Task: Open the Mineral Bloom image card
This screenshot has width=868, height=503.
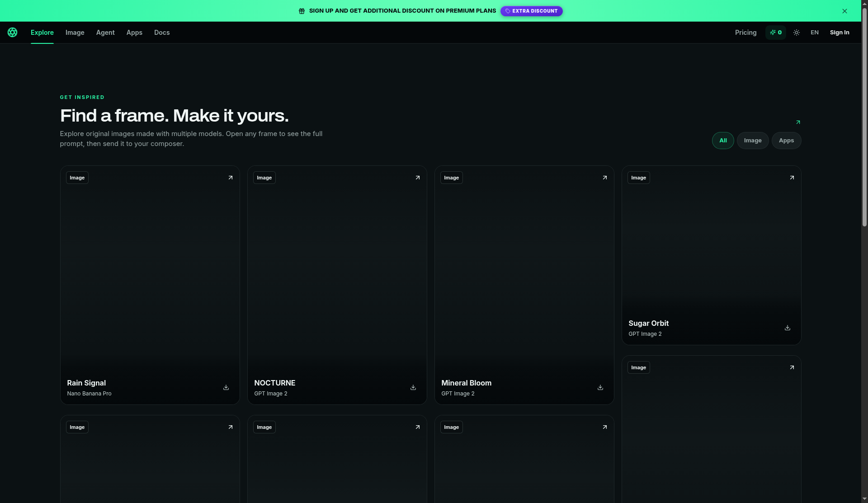Action: tap(524, 285)
